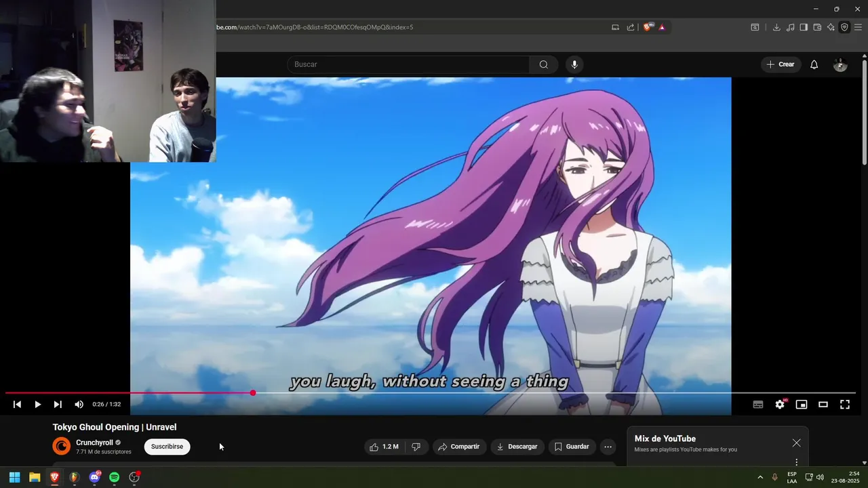Close the Mix de YouTube panel

pos(796,443)
